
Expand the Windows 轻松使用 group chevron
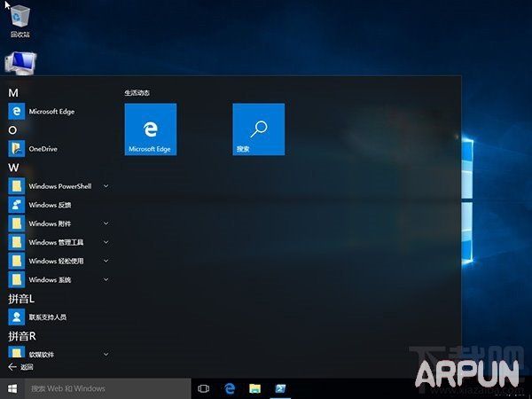[106, 261]
